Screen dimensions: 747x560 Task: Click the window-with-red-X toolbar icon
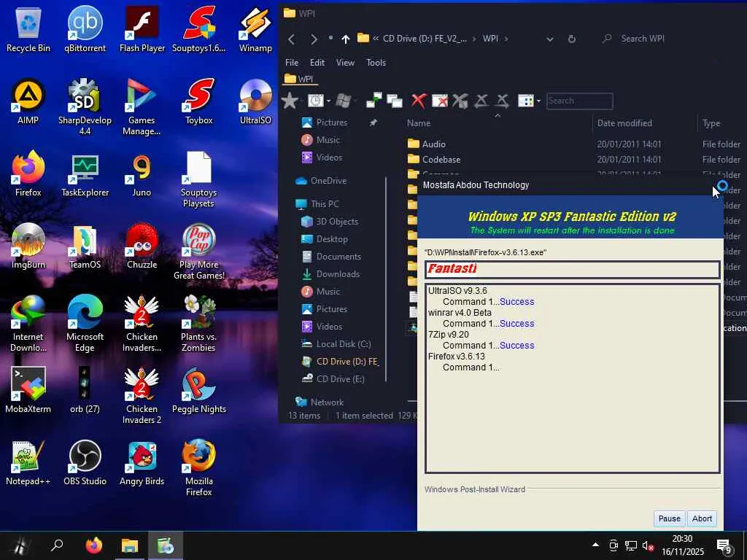[440, 101]
